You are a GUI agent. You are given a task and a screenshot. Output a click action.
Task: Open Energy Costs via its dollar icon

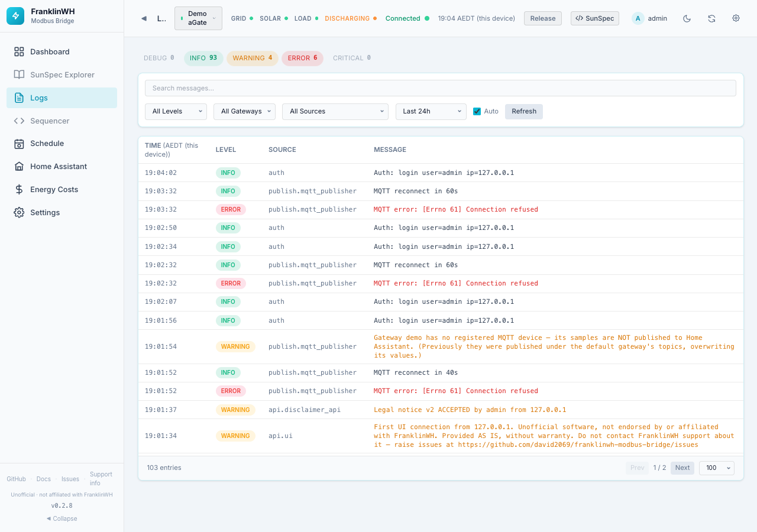[19, 190]
